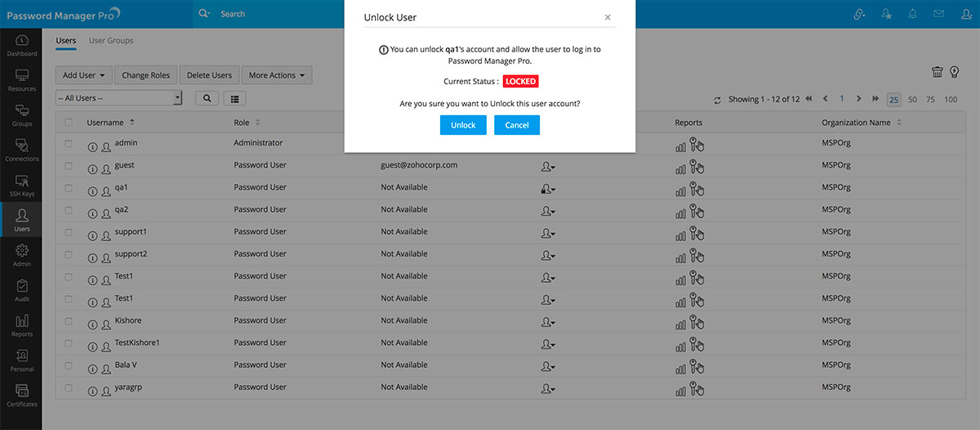Viewport: 980px width, 430px height.
Task: Open Reports in the left sidebar
Action: [22, 325]
